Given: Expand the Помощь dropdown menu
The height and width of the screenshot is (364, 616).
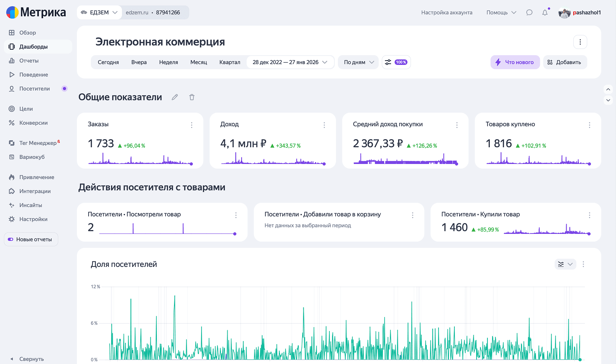Looking at the screenshot, I should tap(501, 12).
